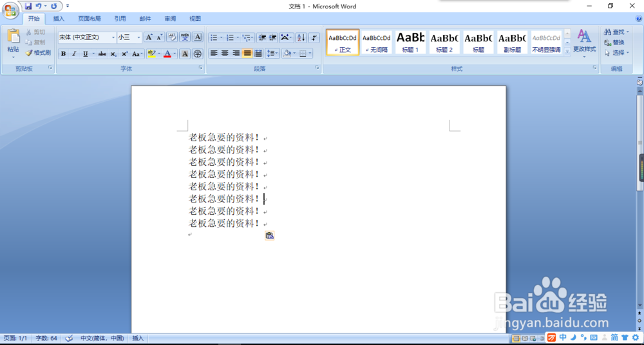The width and height of the screenshot is (644, 345).
Task: Apply superscript formatting
Action: click(124, 54)
